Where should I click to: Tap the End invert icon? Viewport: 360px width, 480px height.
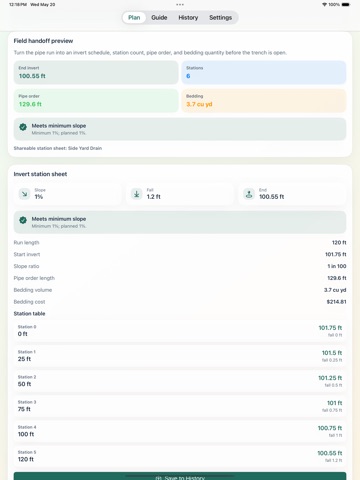(249, 194)
